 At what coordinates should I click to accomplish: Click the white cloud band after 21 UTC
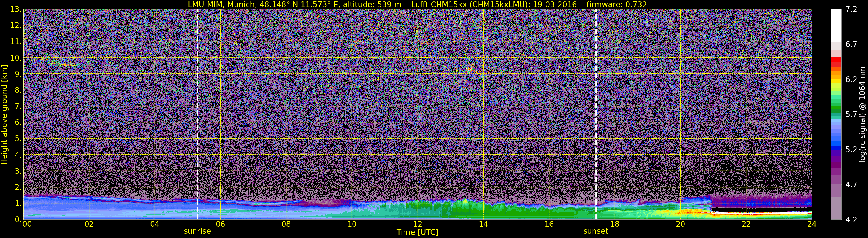coord(761,214)
